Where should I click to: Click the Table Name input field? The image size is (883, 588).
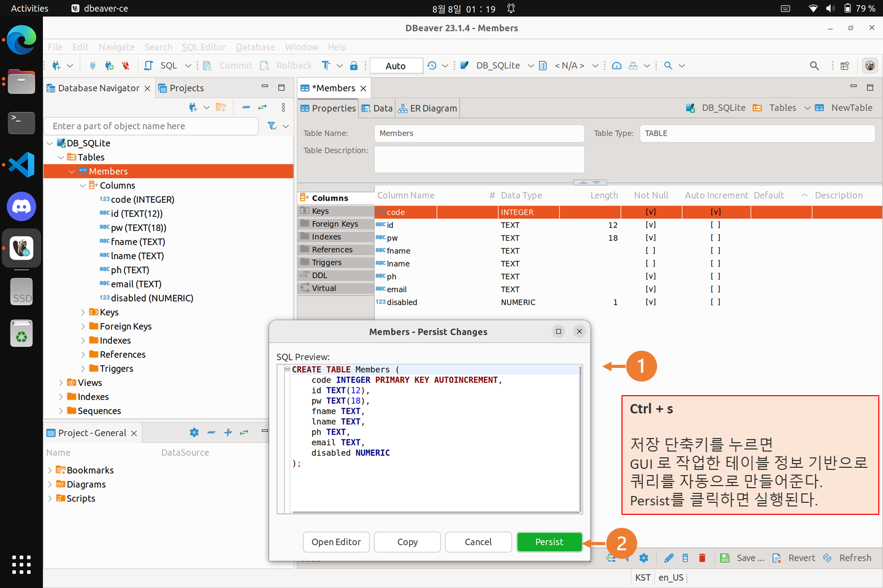[479, 133]
